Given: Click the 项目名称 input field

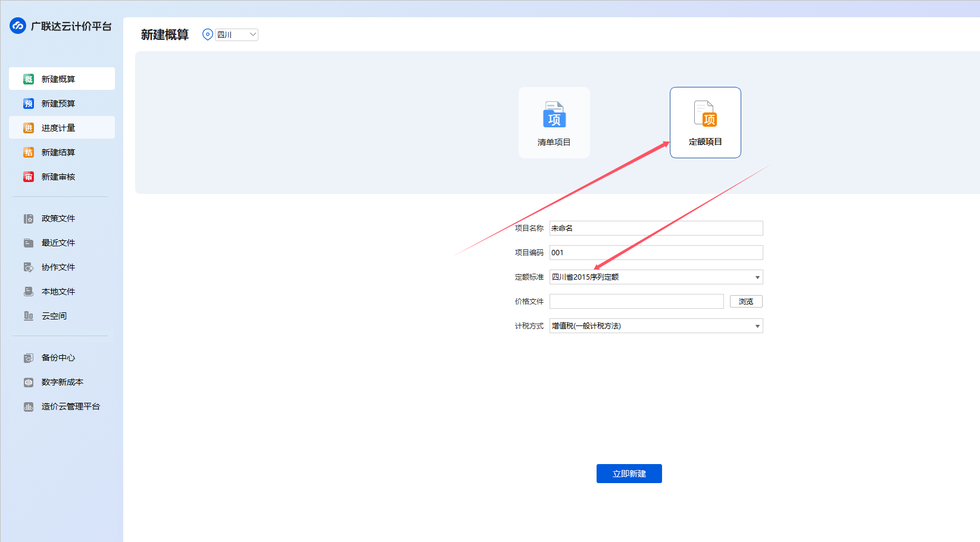Looking at the screenshot, I should point(656,228).
